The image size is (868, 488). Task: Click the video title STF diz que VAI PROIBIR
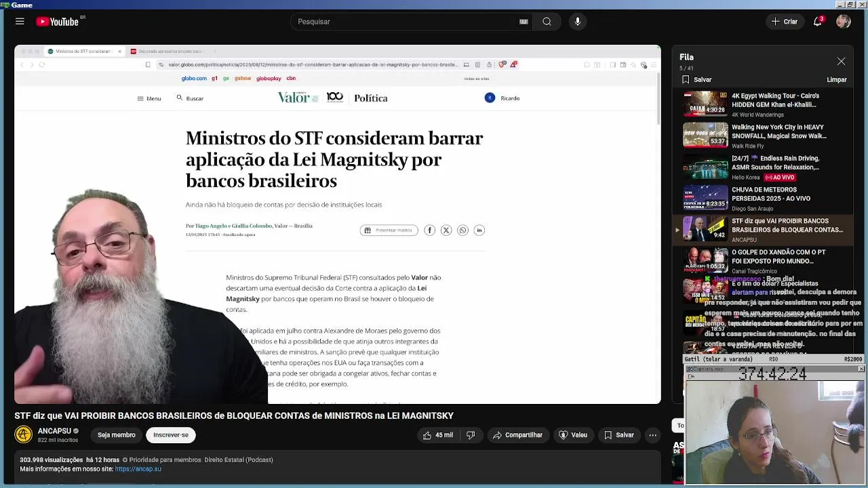point(234,415)
